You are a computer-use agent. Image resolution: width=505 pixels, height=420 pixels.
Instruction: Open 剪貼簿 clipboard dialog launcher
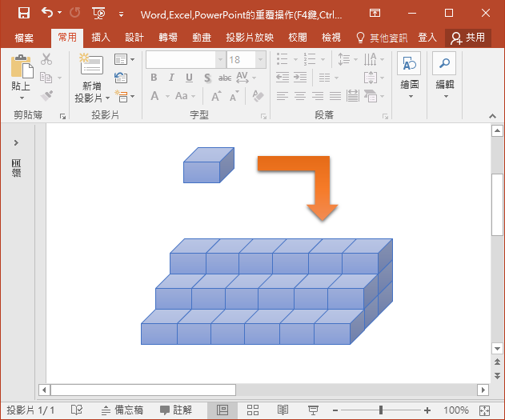coord(62,117)
